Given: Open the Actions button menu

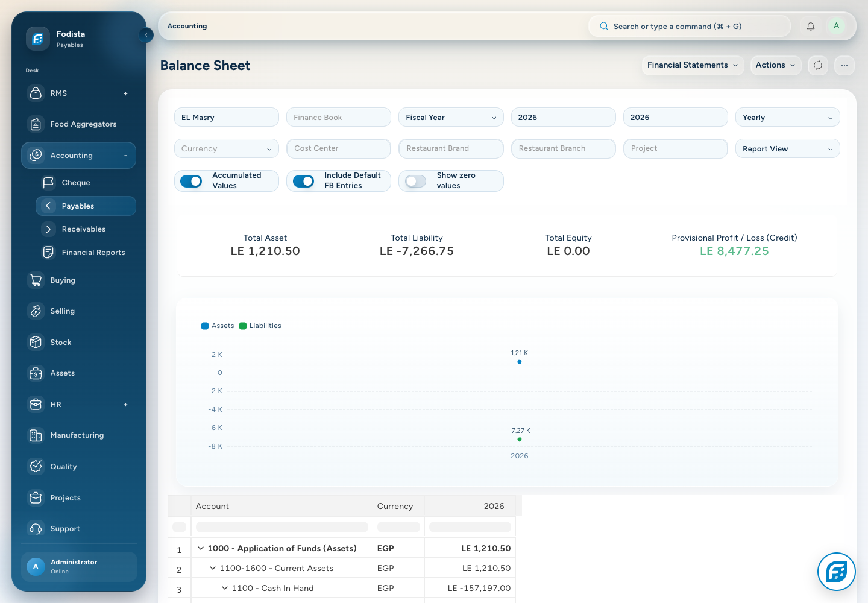Looking at the screenshot, I should [x=776, y=65].
